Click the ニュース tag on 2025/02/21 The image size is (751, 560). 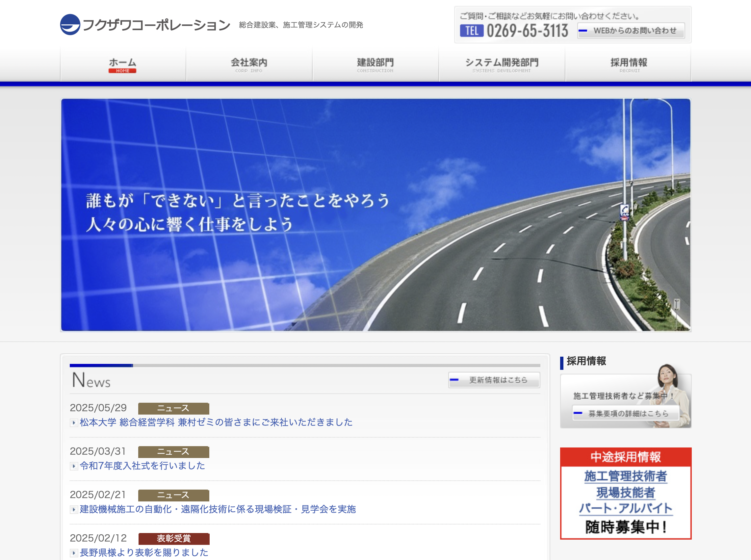[x=173, y=495]
